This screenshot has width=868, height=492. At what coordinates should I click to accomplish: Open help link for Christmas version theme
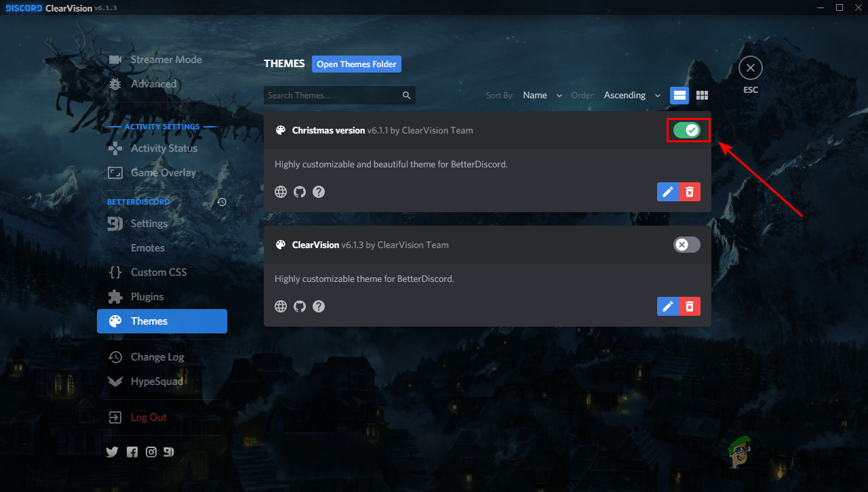[319, 192]
